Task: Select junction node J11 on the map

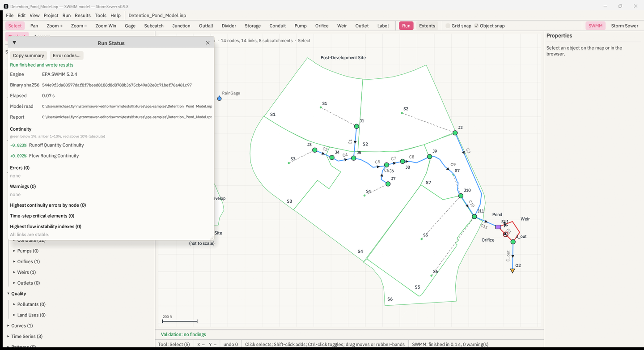Action: coord(475,217)
